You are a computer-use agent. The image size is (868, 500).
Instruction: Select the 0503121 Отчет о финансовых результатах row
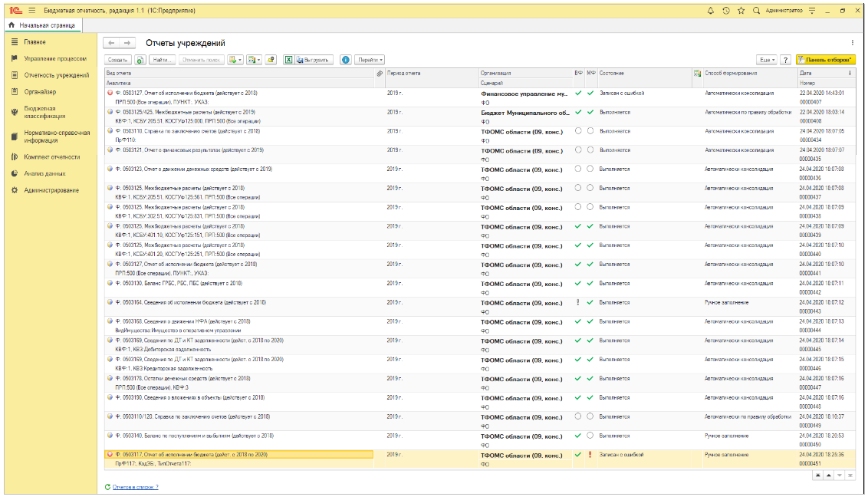pyautogui.click(x=480, y=154)
